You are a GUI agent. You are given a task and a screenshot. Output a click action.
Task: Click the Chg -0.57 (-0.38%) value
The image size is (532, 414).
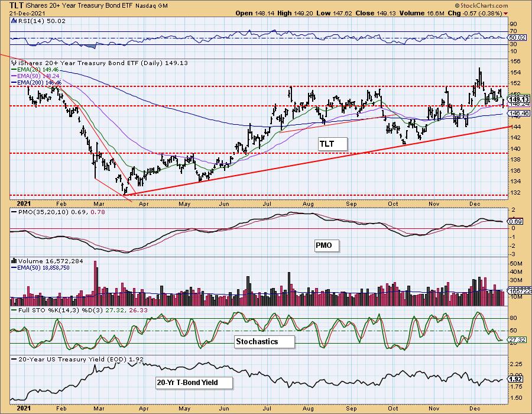[475, 13]
